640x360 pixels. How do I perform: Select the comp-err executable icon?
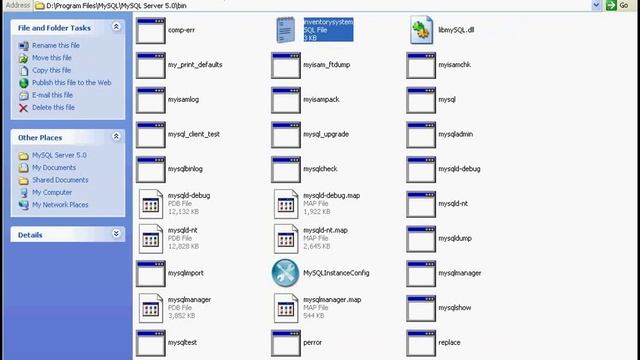coord(151,31)
